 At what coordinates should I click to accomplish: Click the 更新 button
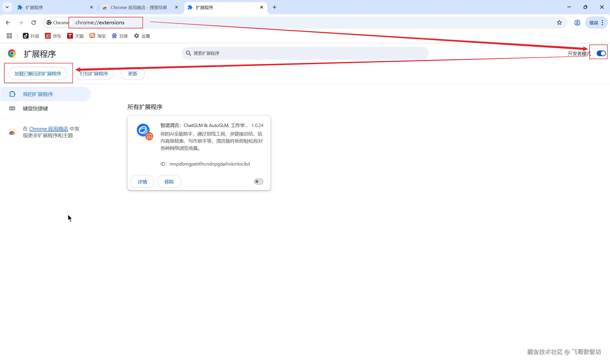pyautogui.click(x=133, y=74)
